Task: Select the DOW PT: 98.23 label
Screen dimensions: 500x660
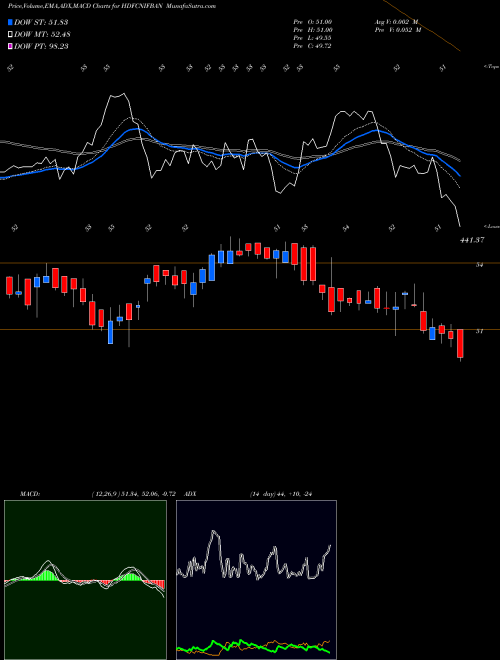Action: pos(41,46)
